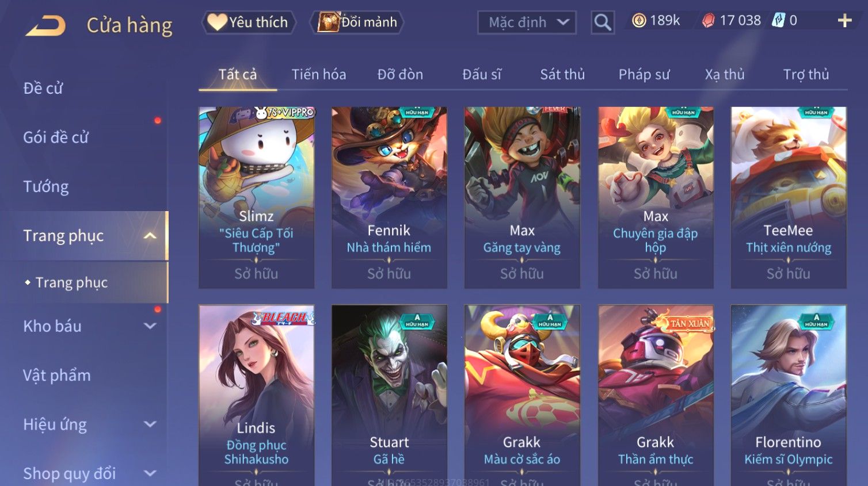Tap the blue voucher currency icon
The image size is (868, 486).
pos(778,21)
